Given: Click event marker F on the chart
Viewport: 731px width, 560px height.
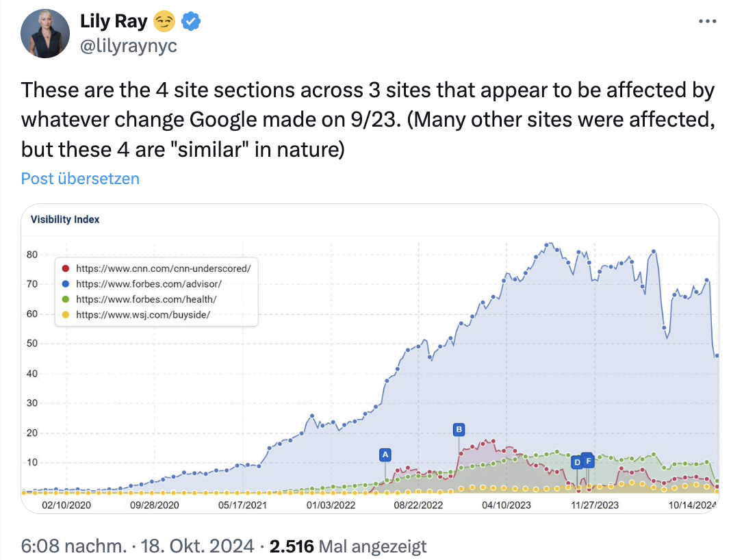Looking at the screenshot, I should tap(589, 461).
